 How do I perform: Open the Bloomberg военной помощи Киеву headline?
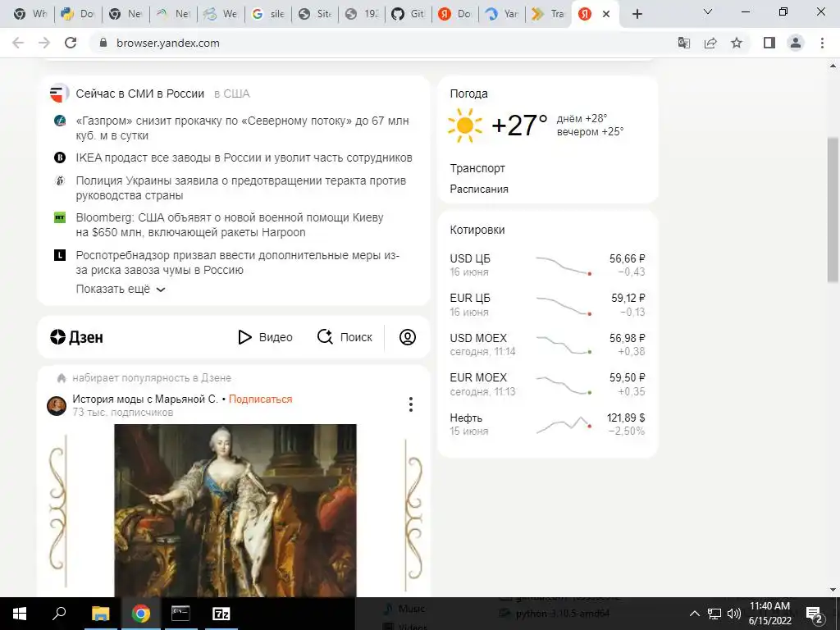230,225
